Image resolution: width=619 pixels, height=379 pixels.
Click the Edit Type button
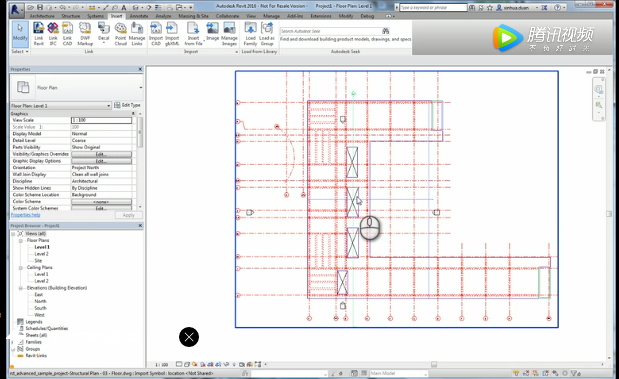click(127, 105)
